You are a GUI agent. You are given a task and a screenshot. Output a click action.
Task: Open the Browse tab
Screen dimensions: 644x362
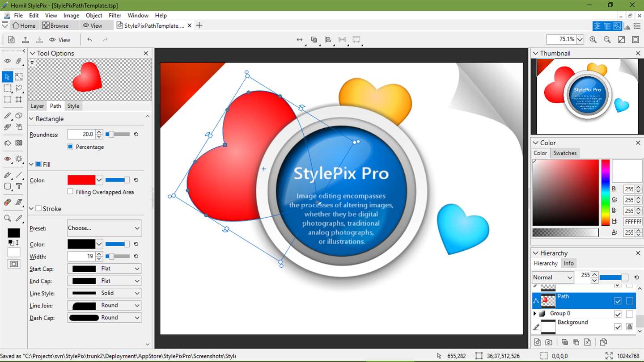tap(55, 25)
